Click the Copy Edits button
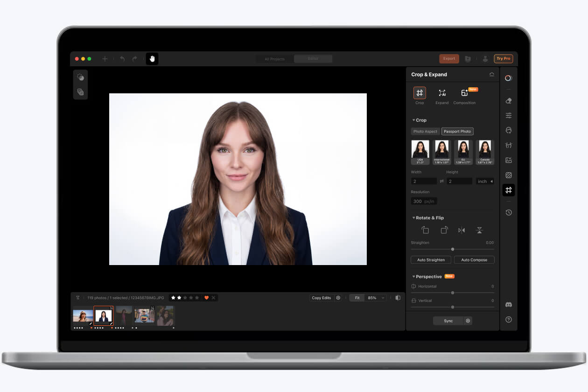 [x=322, y=298]
